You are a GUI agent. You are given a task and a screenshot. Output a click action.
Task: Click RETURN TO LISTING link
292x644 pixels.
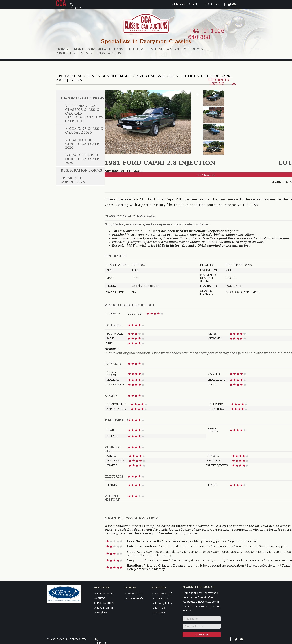coord(219,82)
